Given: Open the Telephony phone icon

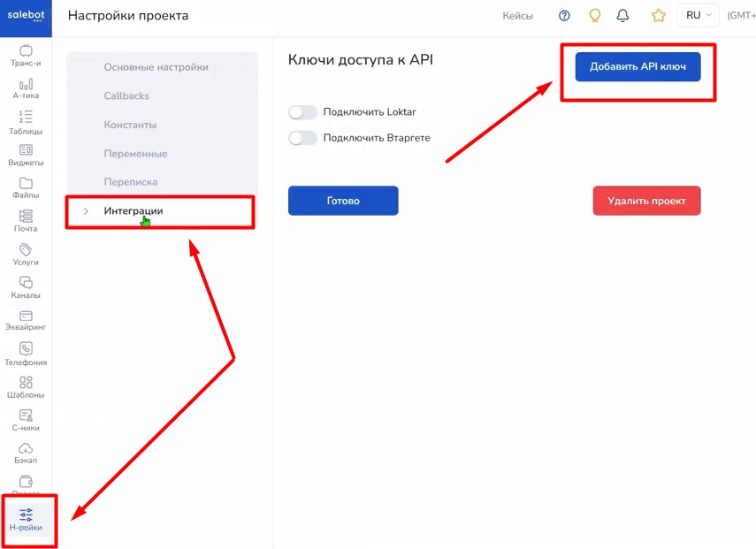Looking at the screenshot, I should (x=26, y=349).
